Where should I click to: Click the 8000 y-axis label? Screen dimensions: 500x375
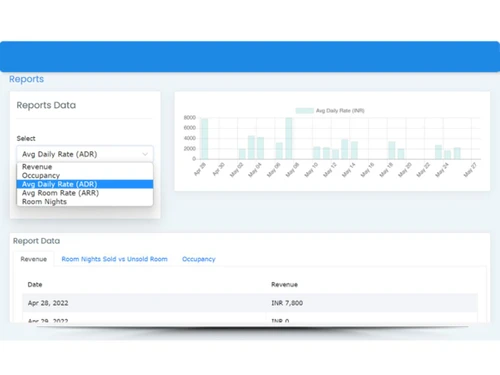[x=190, y=118]
